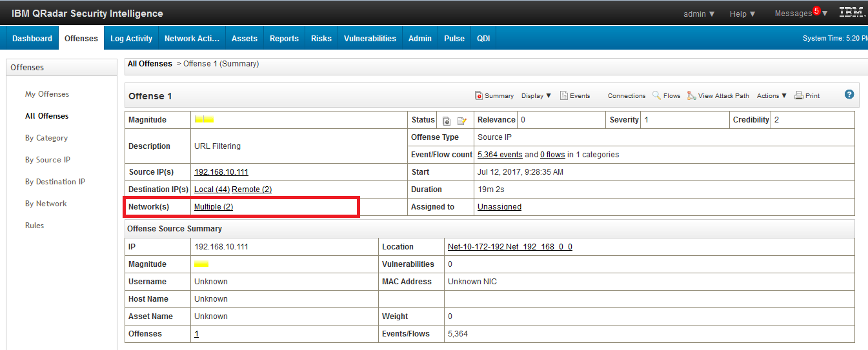Open the Messages notification menu
The height and width of the screenshot is (350, 868).
coord(800,14)
